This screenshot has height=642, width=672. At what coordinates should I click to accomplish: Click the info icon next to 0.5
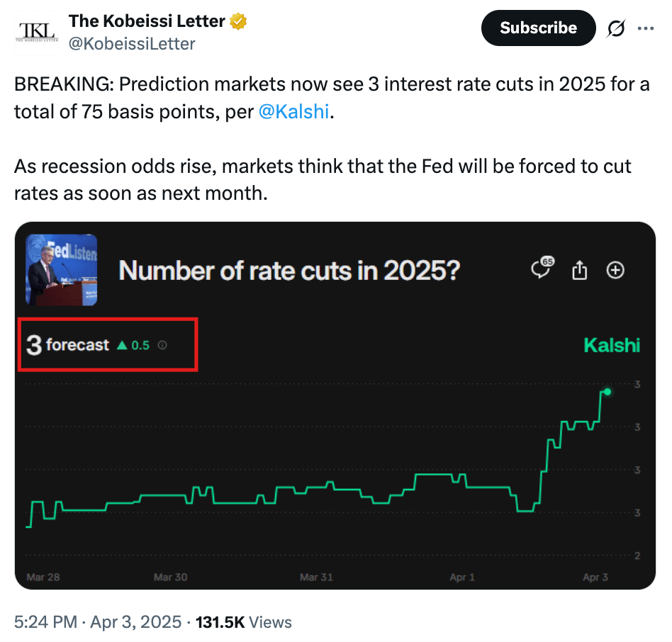pyautogui.click(x=162, y=345)
